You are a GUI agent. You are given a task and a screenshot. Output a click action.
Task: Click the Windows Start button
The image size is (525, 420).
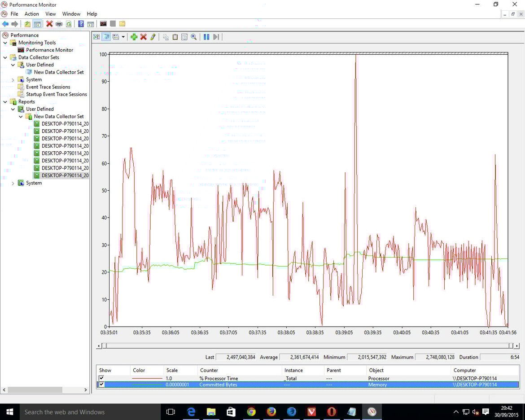click(10, 411)
